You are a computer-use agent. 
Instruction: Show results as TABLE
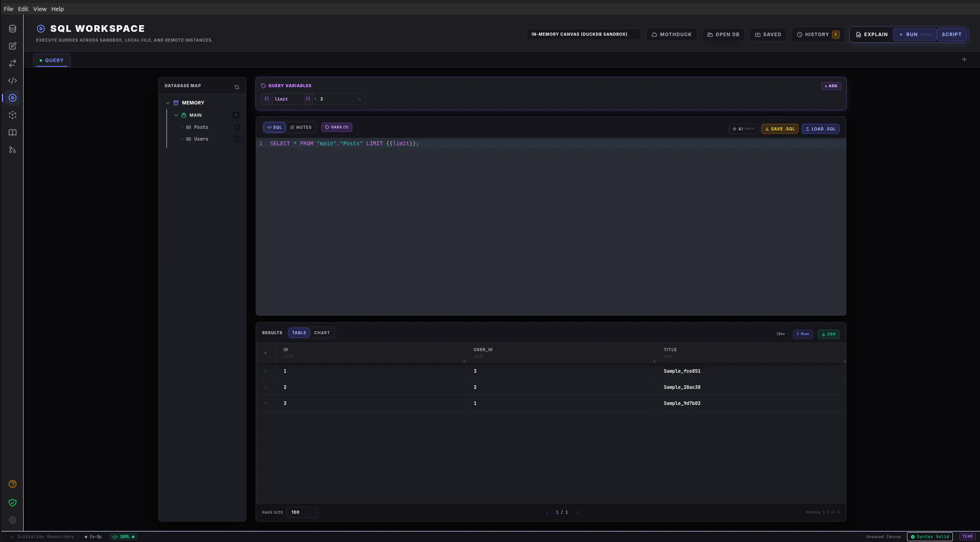coord(299,333)
